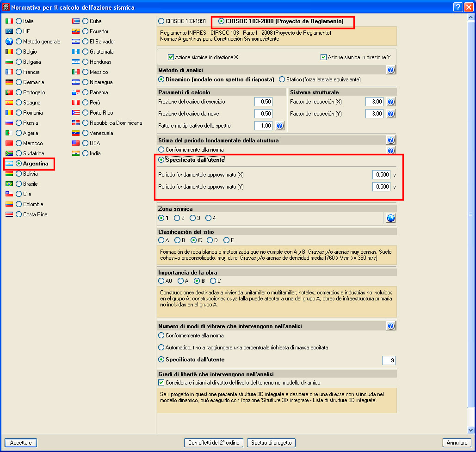Toggle Considerare i piani al di sotto checkbox
This screenshot has height=452, width=476.
[x=161, y=383]
